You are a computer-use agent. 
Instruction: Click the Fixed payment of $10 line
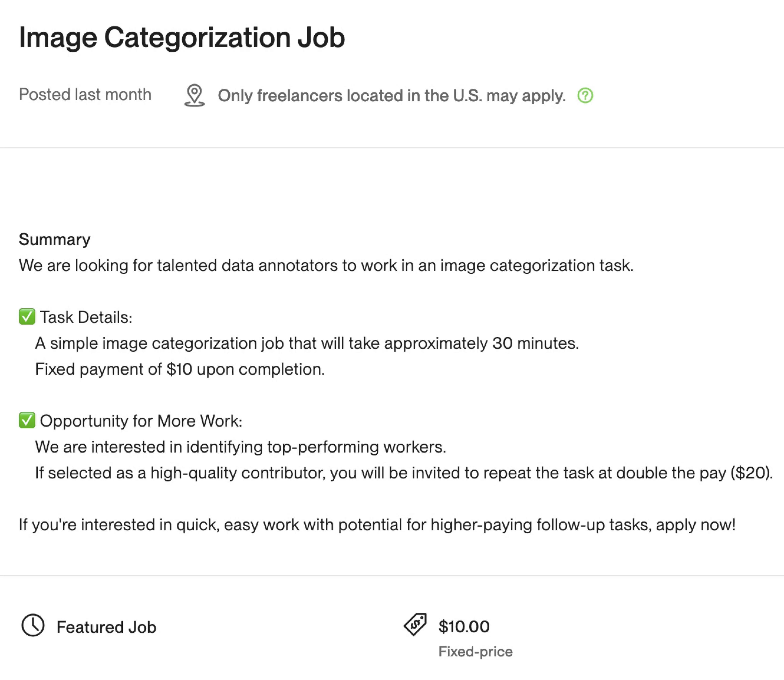pyautogui.click(x=180, y=369)
